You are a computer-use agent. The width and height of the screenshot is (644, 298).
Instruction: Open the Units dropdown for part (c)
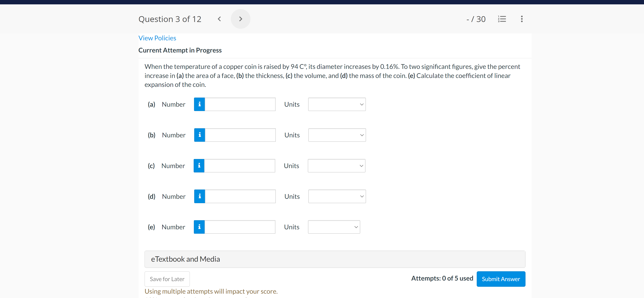[336, 166]
